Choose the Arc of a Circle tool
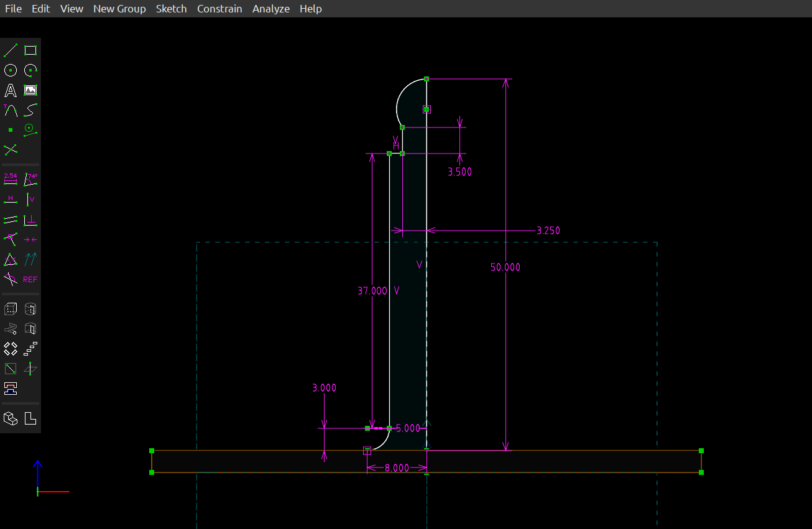This screenshot has width=812, height=529. click(30, 70)
